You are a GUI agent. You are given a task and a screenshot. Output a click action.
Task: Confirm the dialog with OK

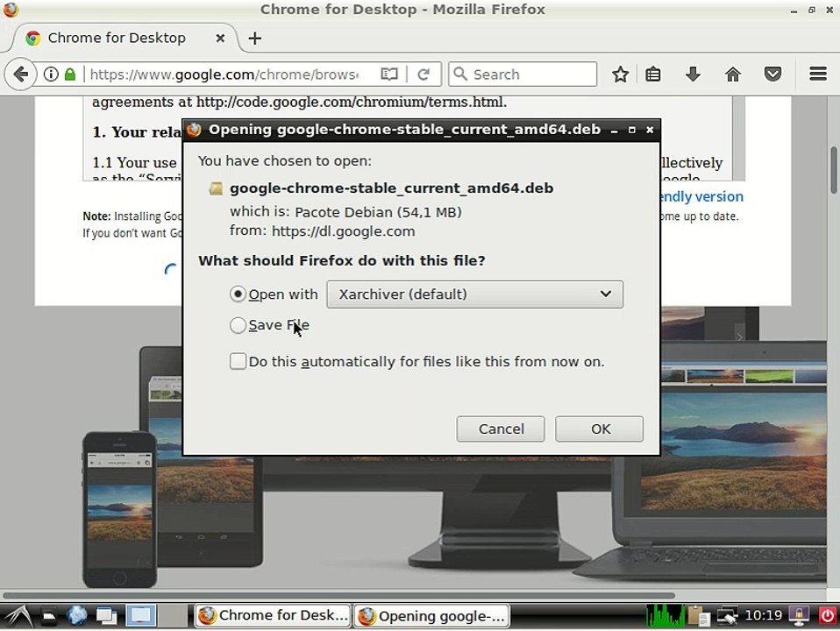click(600, 429)
